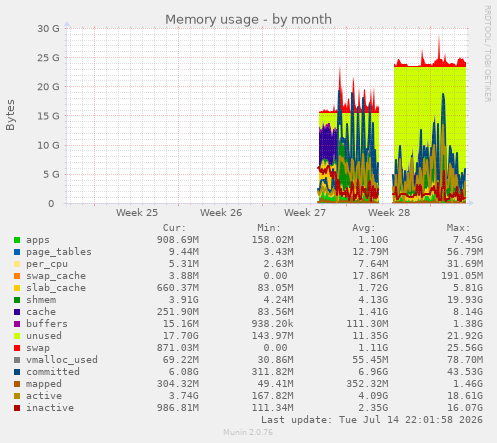Click the shmem dark green legend swatch
This screenshot has height=443, width=497.
(17, 300)
